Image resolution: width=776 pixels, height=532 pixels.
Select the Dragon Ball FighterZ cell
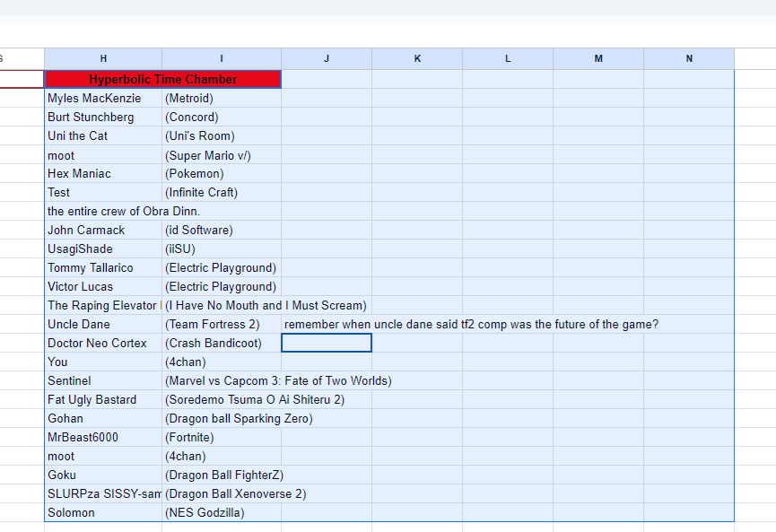222,475
